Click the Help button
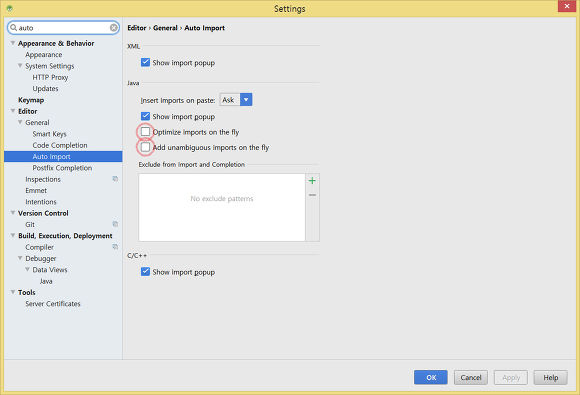This screenshot has width=580, height=395. pos(550,377)
